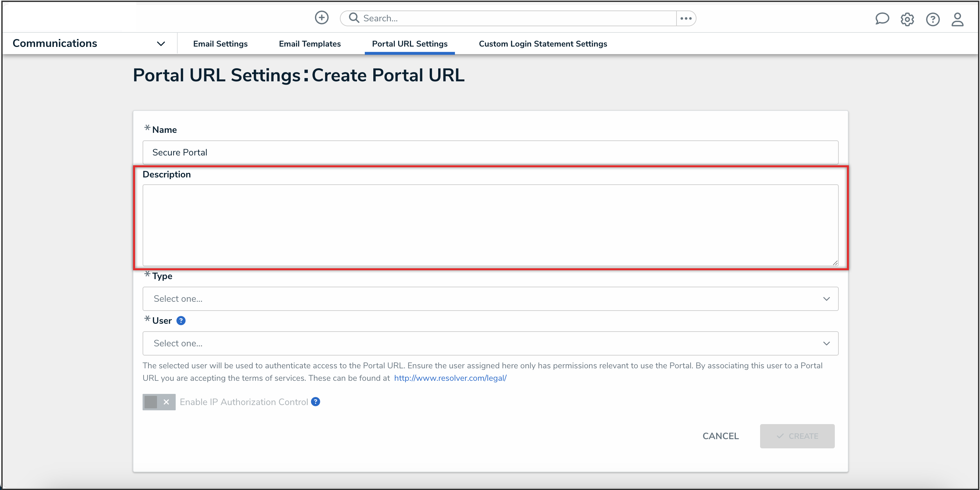Click help icon next to IP Authorization Control

click(315, 402)
